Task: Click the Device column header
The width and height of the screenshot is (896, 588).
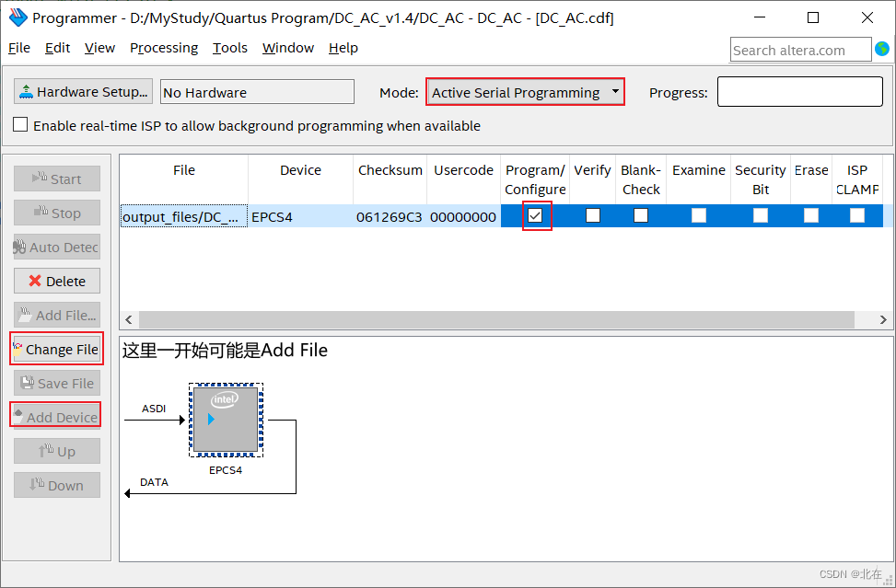Action: (x=300, y=179)
